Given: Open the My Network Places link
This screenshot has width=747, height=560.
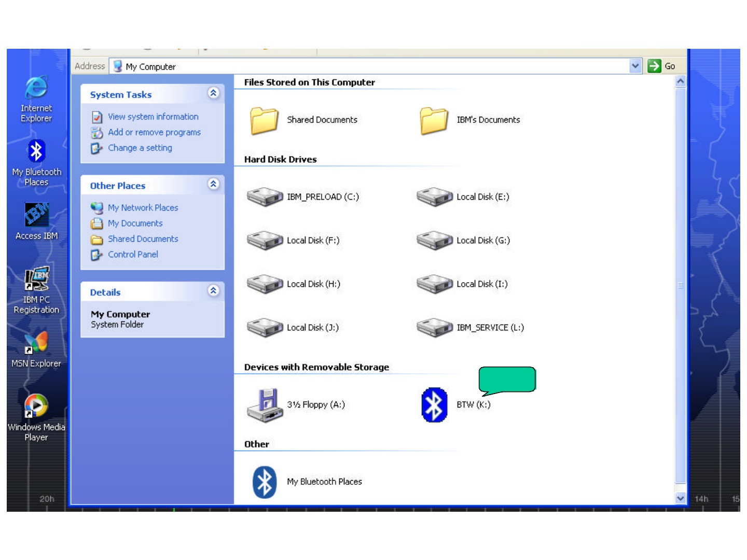Looking at the screenshot, I should [143, 208].
